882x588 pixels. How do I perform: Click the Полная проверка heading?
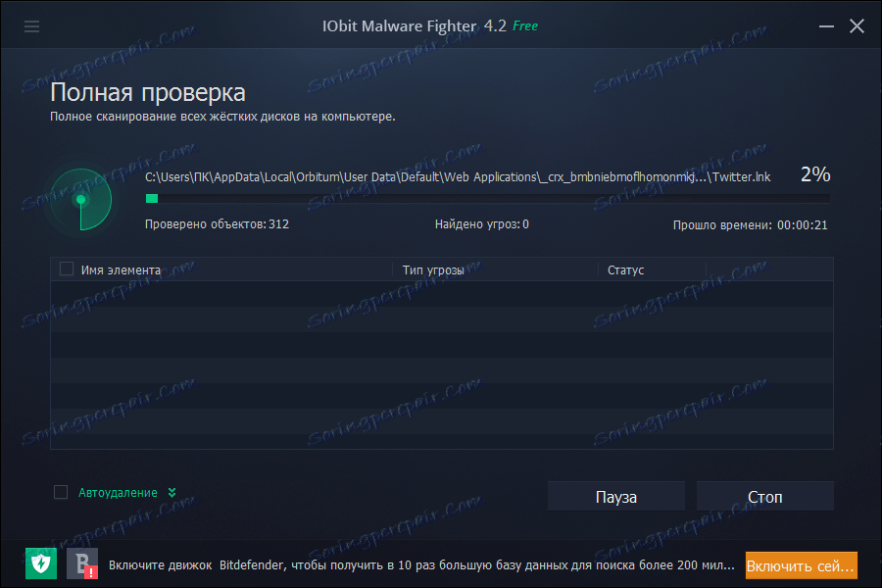[147, 93]
